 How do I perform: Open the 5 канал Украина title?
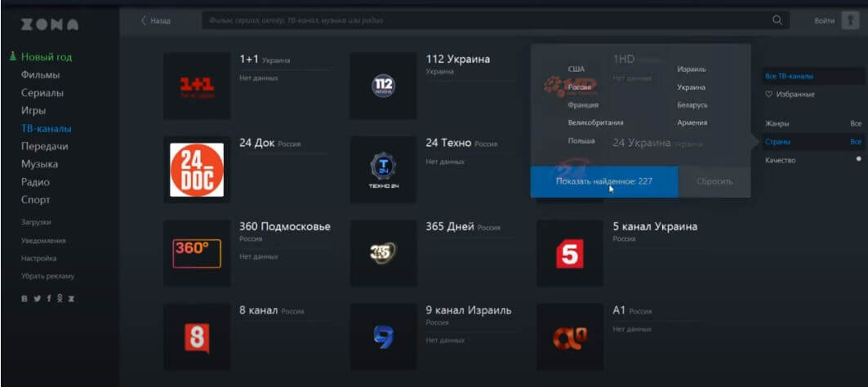(656, 226)
